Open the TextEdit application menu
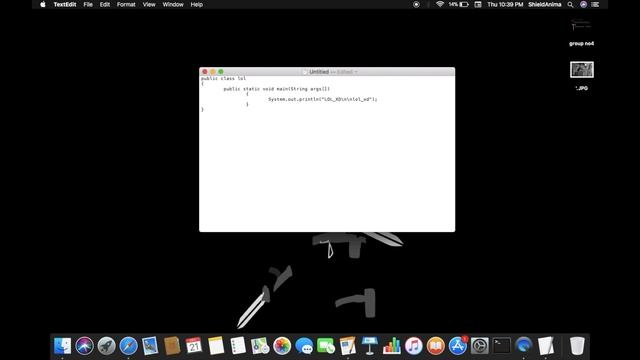This screenshot has height=360, width=640. point(65,4)
